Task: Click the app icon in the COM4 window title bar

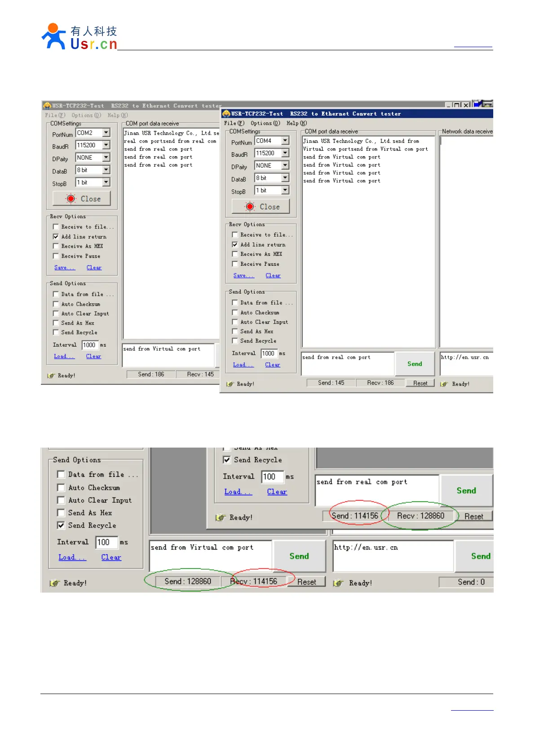Action: point(226,114)
